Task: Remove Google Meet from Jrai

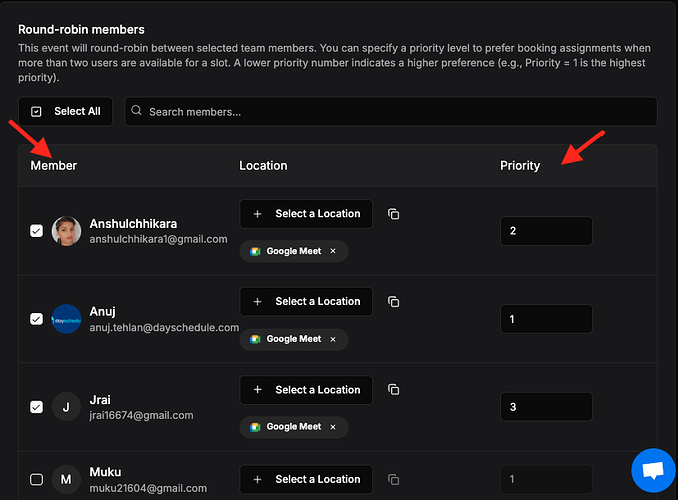Action: click(x=333, y=427)
